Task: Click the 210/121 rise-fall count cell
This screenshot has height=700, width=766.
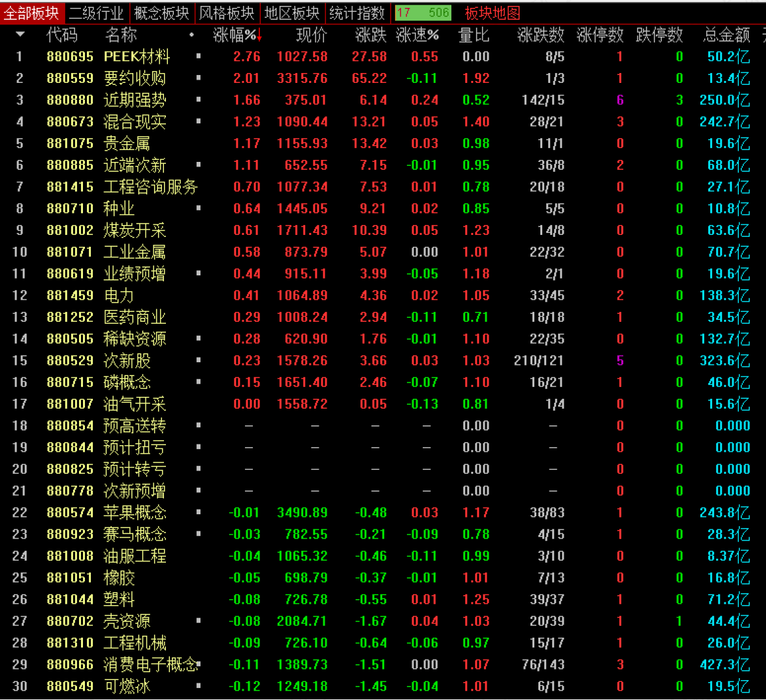Action: click(539, 360)
